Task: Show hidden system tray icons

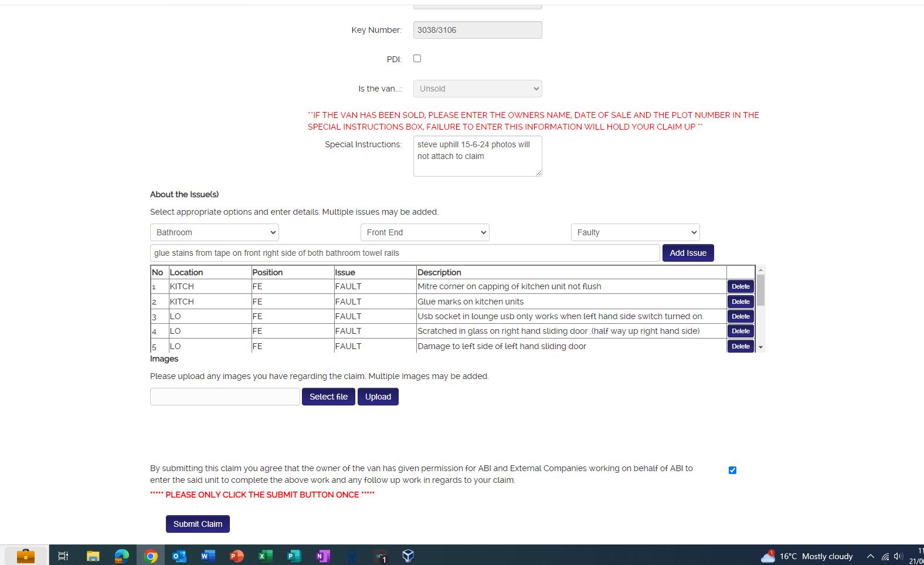Action: (x=871, y=556)
